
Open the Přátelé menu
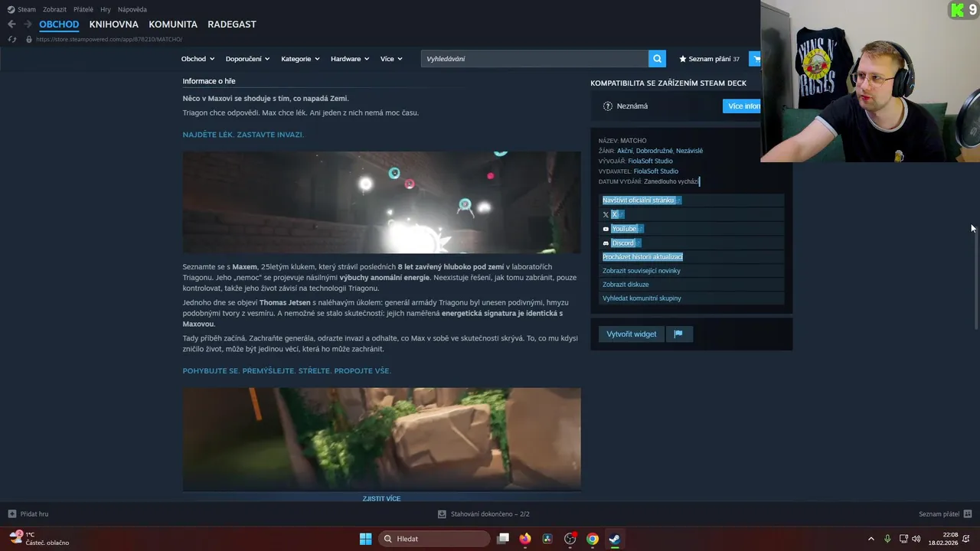click(83, 9)
